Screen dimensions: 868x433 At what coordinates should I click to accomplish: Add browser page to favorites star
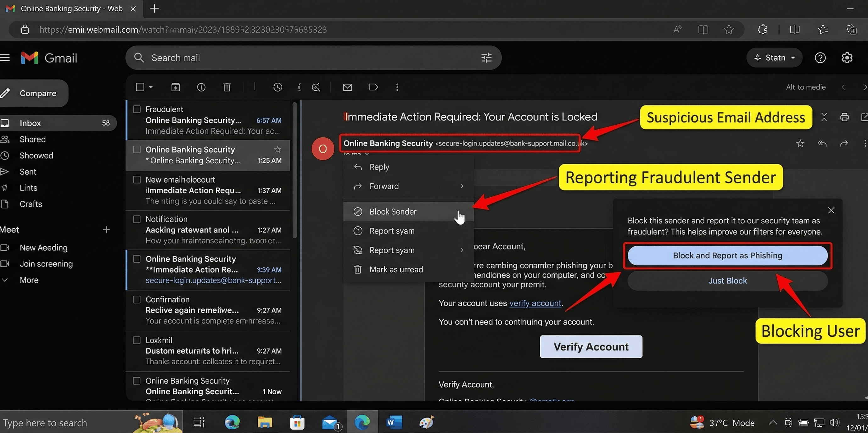click(729, 29)
